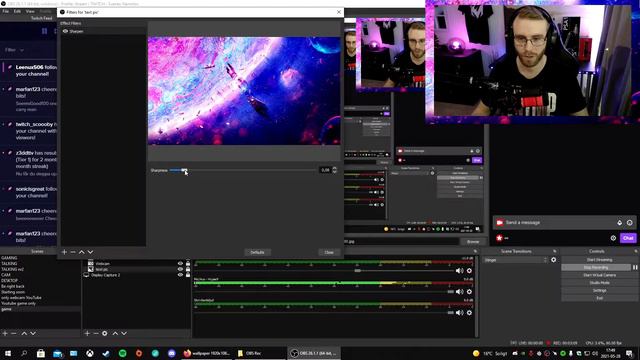Open the transition properties gear in Scene Transitions

553,260
